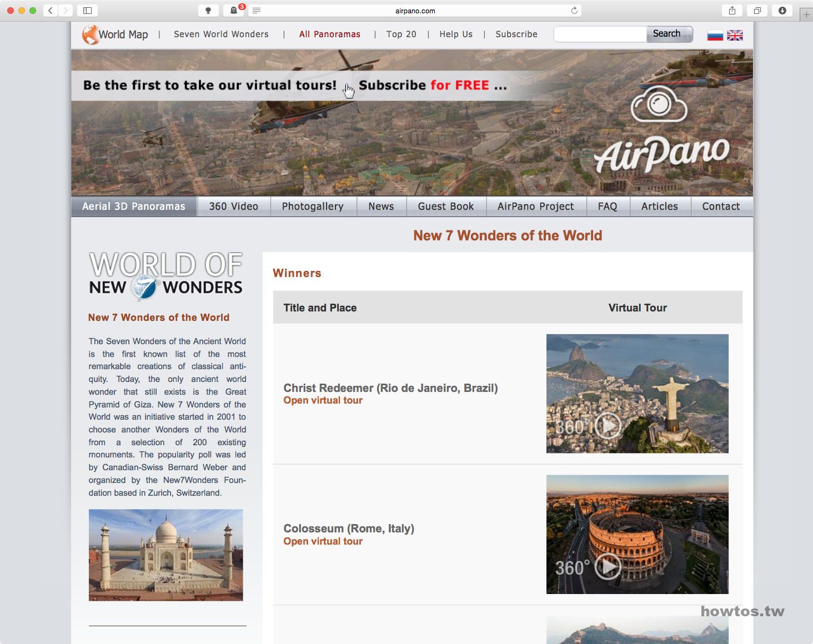The height and width of the screenshot is (644, 813).
Task: Select Guest Book tab
Action: point(446,207)
